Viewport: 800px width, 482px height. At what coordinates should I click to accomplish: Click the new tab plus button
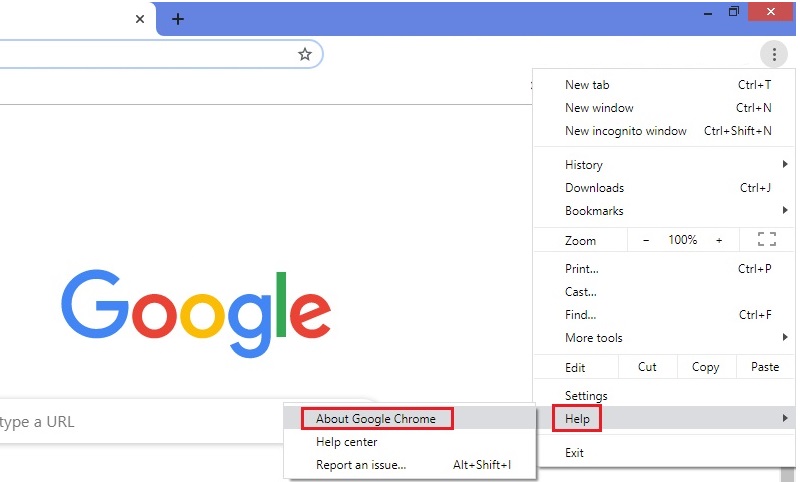point(178,19)
